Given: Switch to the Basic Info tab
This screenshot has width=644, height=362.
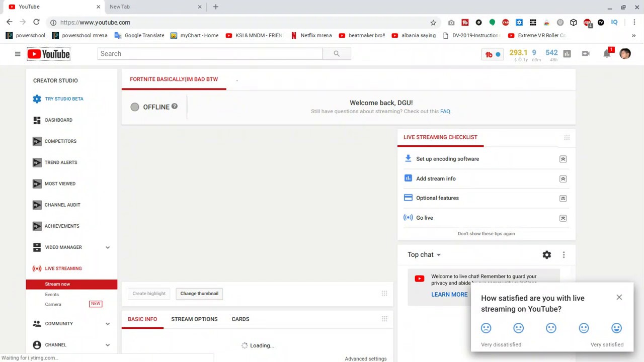Looking at the screenshot, I should click(142, 319).
